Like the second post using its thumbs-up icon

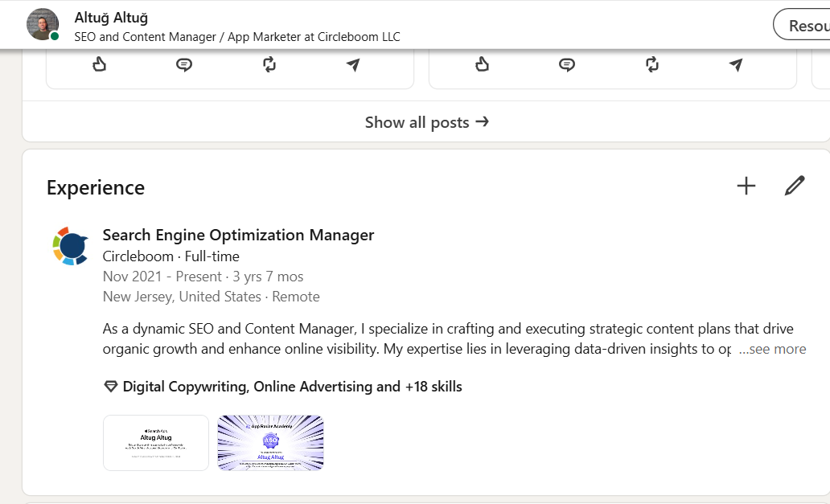[481, 64]
